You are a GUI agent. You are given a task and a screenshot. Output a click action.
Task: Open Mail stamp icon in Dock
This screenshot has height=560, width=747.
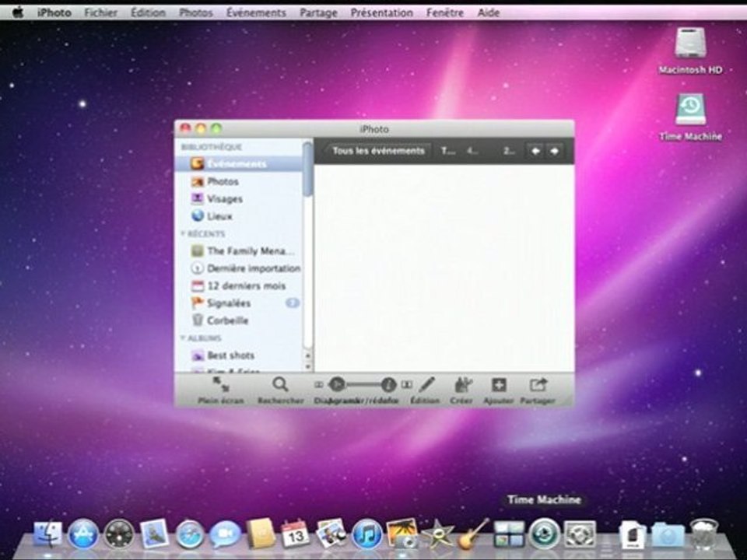(154, 534)
